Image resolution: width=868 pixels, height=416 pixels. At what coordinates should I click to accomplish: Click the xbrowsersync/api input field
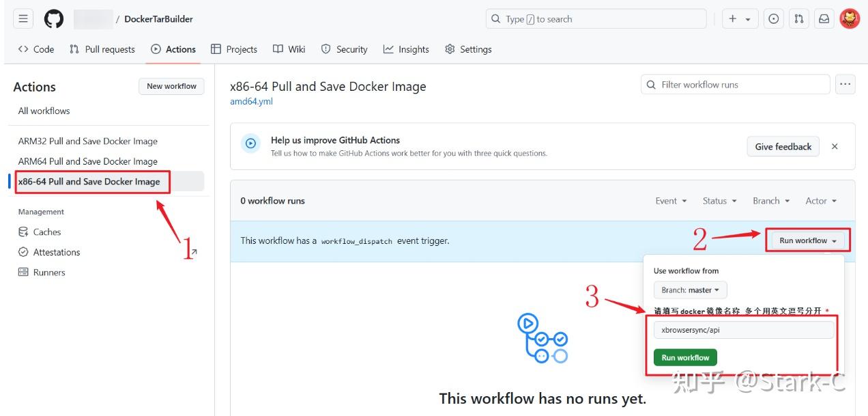point(742,329)
